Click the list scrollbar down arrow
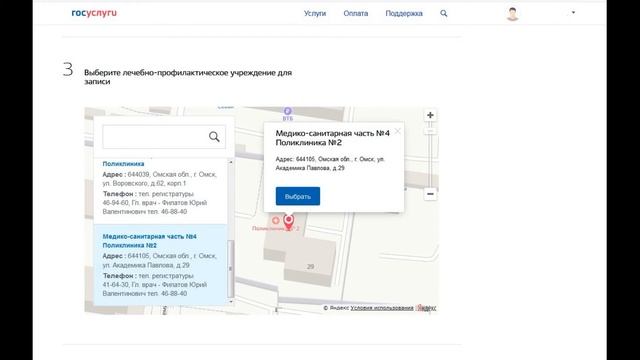 tap(231, 302)
